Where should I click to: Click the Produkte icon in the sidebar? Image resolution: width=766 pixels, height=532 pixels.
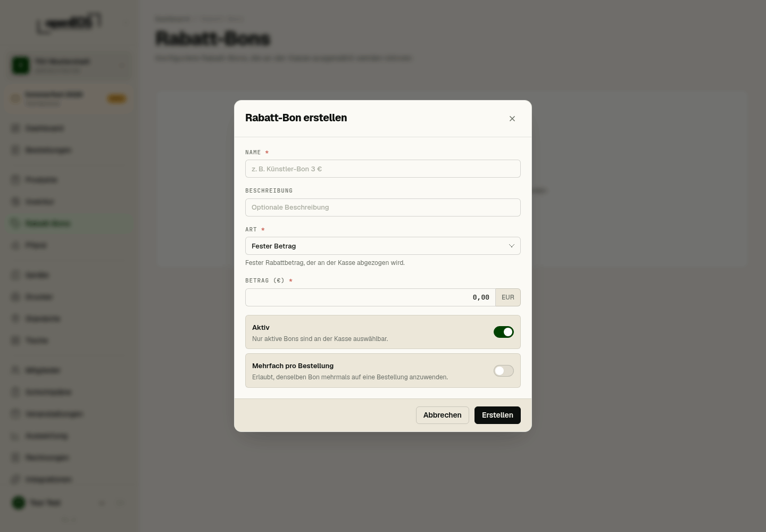[x=15, y=180]
